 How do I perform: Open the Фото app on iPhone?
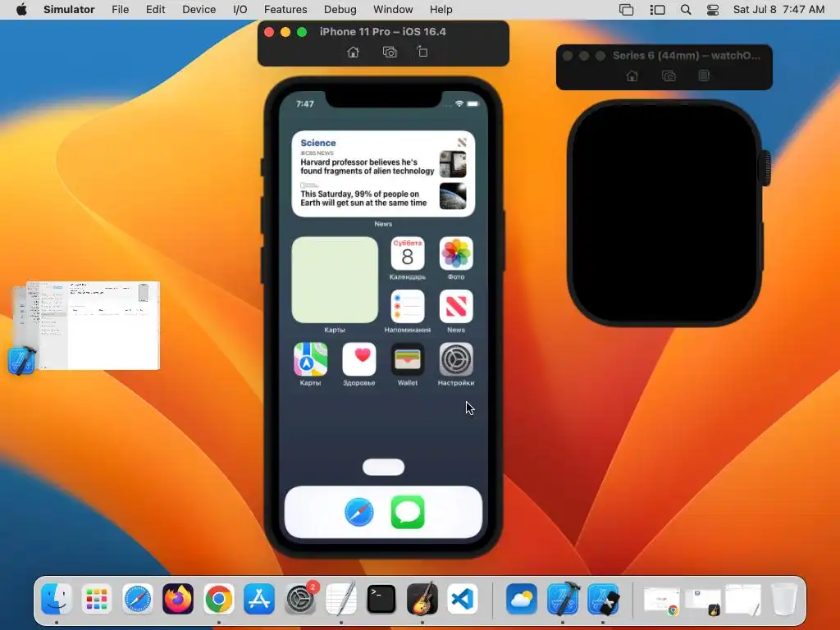coord(456,253)
